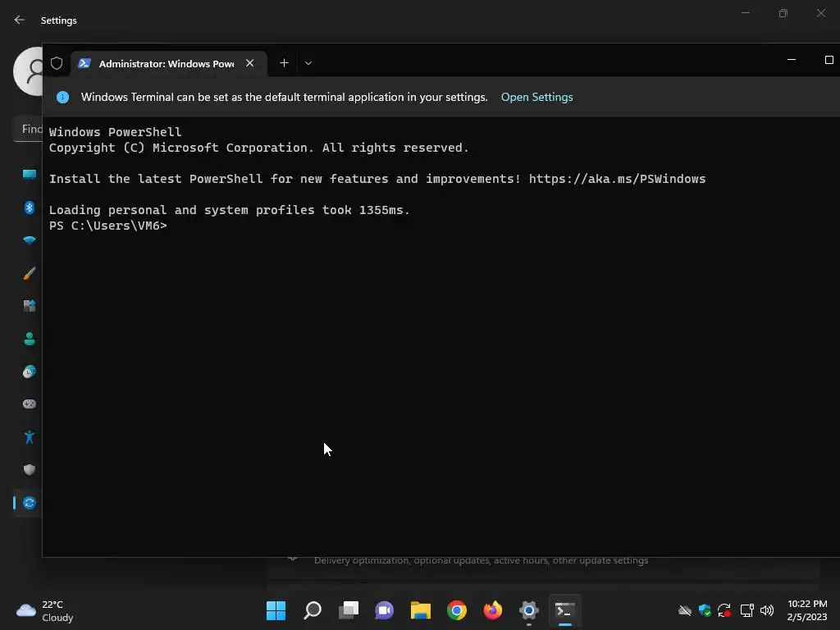Click the blue info icon in banner

click(x=62, y=97)
